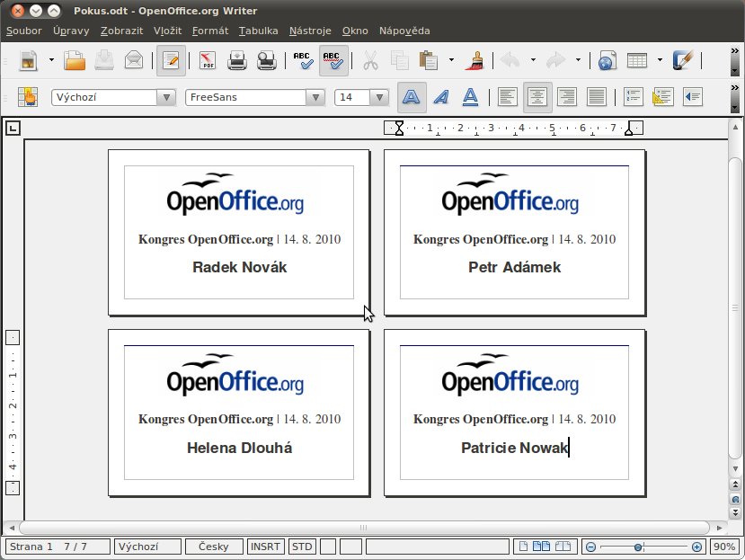Toggle automatic spell checking
The height and width of the screenshot is (560, 745).
333,61
